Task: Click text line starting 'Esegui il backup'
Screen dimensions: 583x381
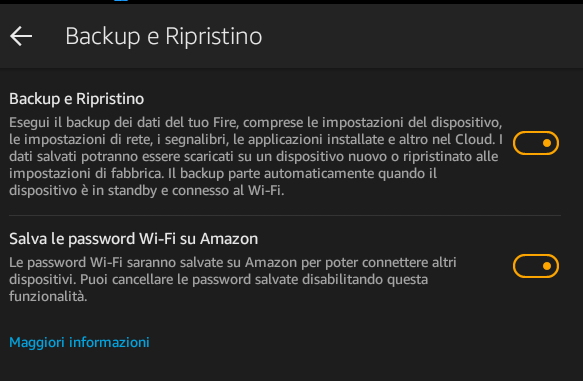Action: (256, 123)
